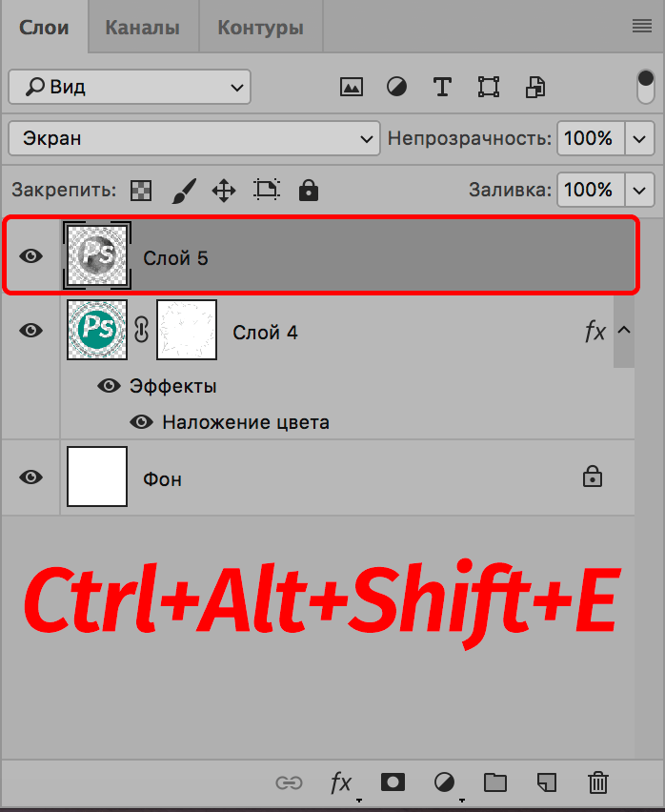The image size is (665, 812).
Task: Lock transparent pixels checkerboard icon
Action: coord(141,190)
